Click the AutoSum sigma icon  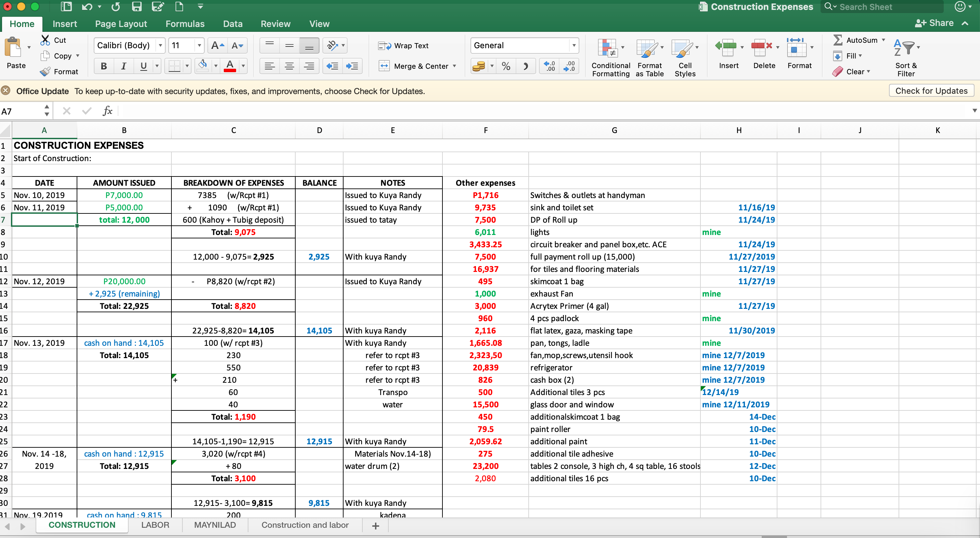click(838, 40)
